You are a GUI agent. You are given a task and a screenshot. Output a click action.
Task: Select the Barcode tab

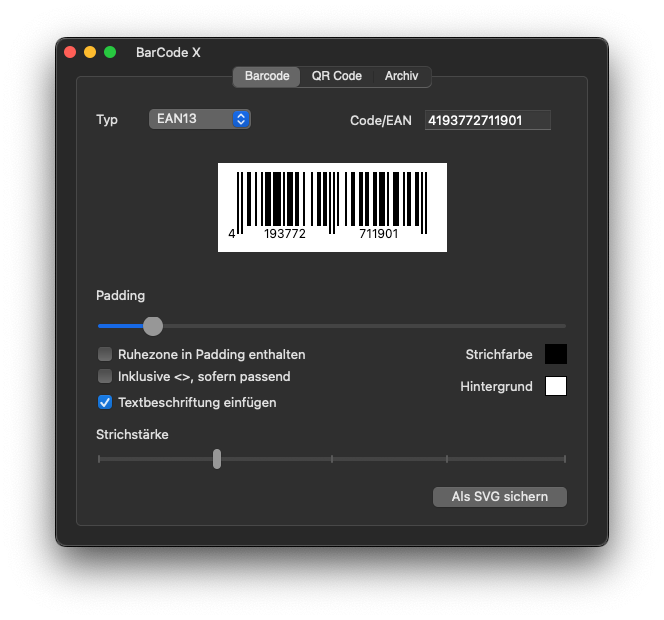(x=267, y=76)
